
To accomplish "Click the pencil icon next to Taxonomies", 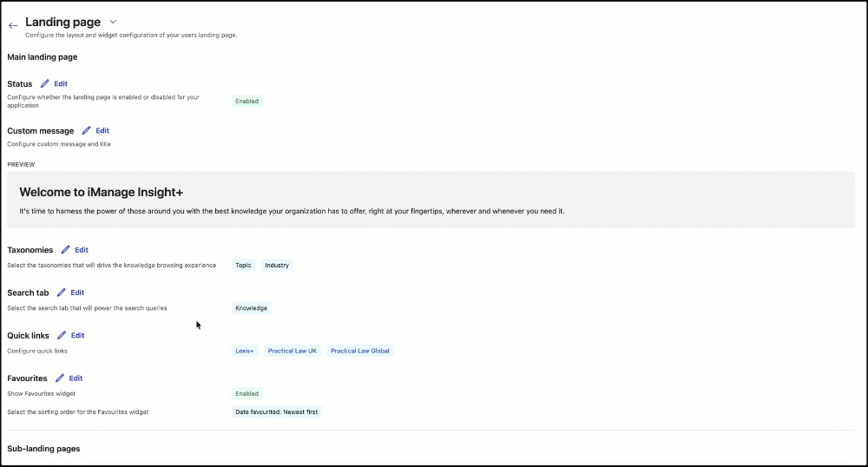I will (x=65, y=249).
